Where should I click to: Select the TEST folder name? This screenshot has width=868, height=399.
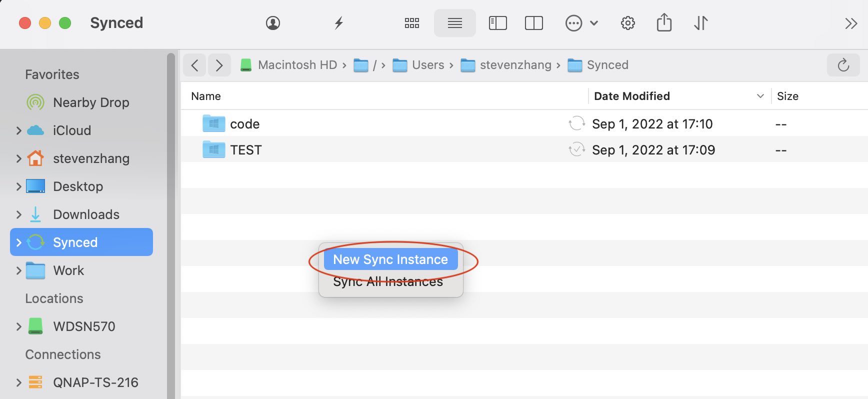245,150
